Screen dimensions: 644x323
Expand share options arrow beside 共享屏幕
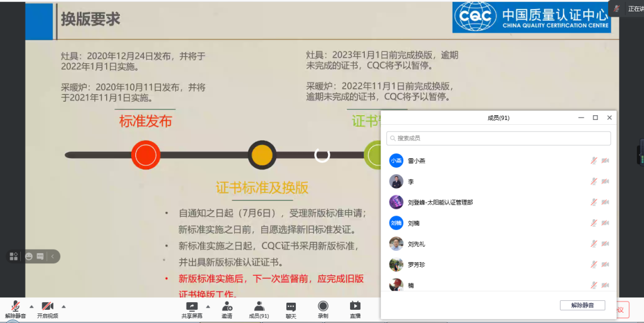click(x=208, y=306)
